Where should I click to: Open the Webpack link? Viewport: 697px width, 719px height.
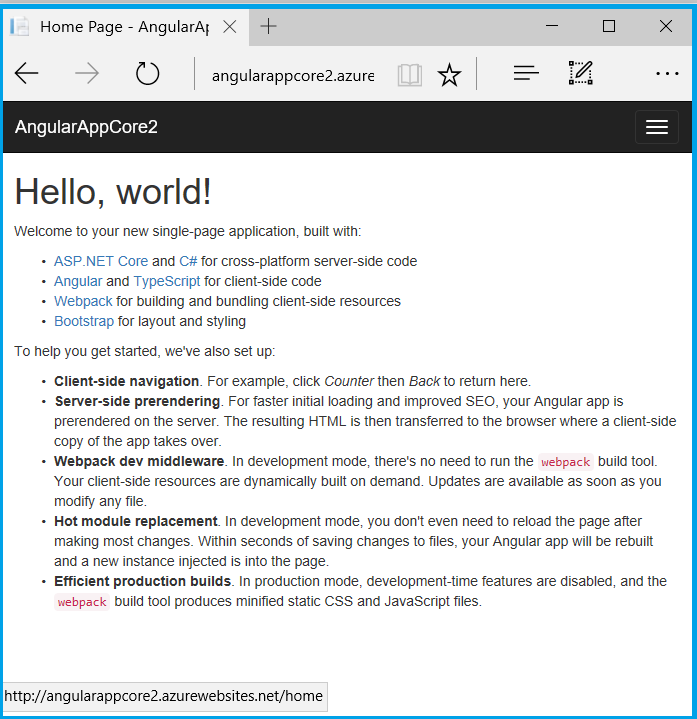point(83,301)
